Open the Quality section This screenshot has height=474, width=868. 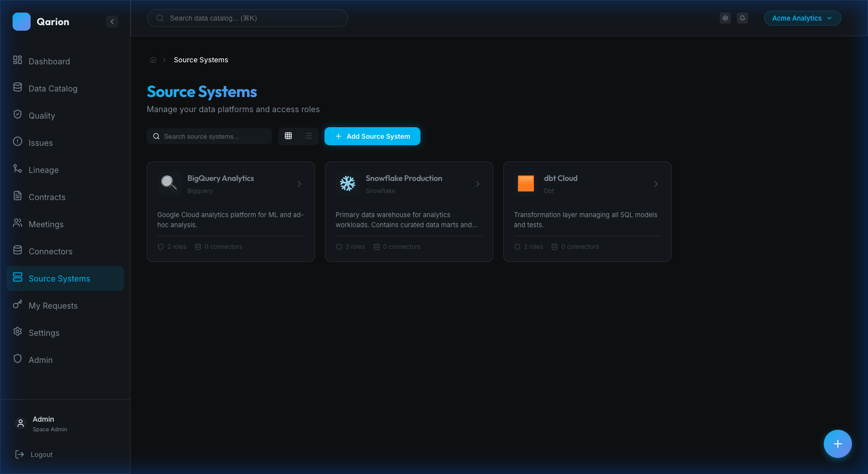point(42,116)
